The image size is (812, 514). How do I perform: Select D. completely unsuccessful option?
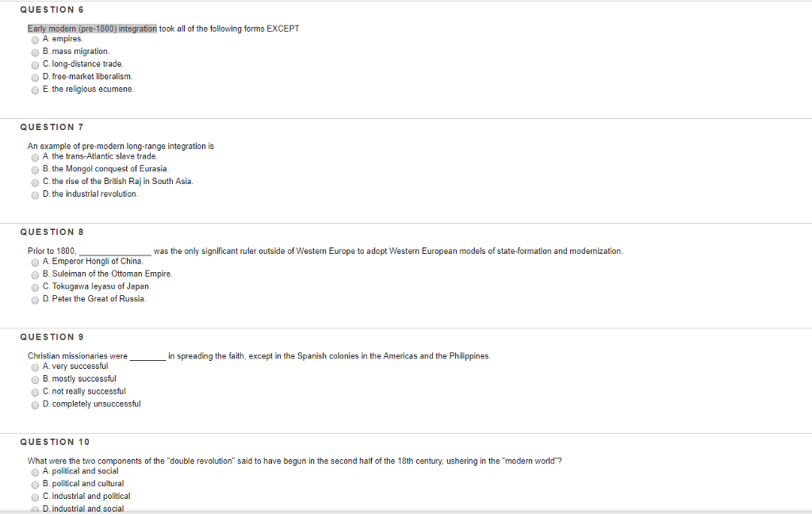(x=35, y=405)
